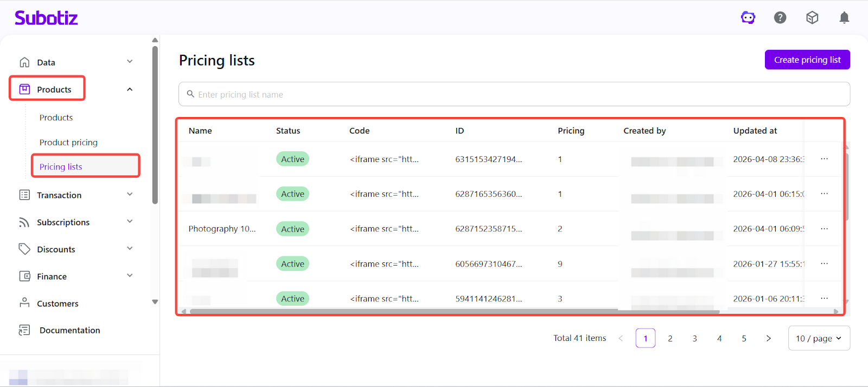
Task: Select the Pricing lists submenu item
Action: click(x=61, y=167)
